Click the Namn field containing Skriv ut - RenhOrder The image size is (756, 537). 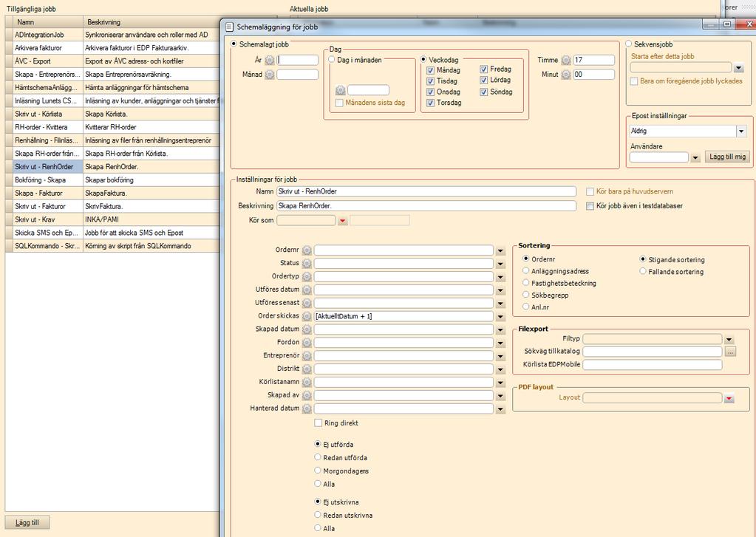click(x=426, y=191)
